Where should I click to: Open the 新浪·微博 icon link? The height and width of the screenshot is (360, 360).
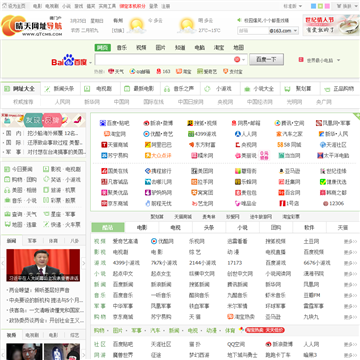click(146, 123)
